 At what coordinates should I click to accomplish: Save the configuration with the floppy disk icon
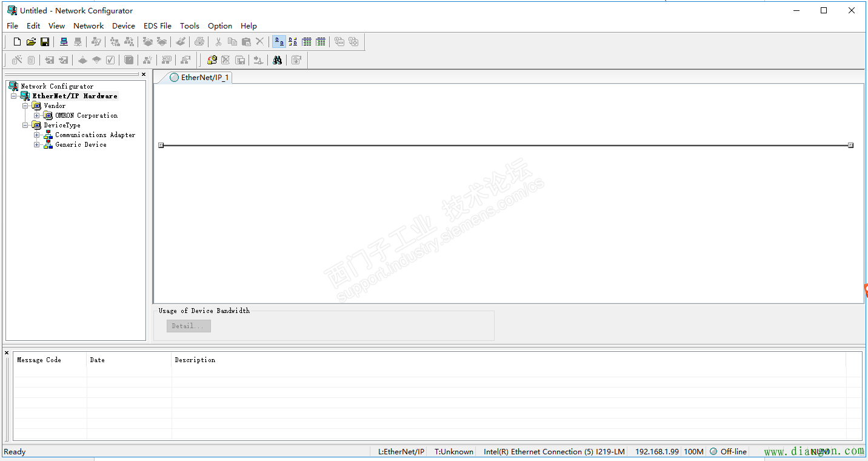[45, 42]
